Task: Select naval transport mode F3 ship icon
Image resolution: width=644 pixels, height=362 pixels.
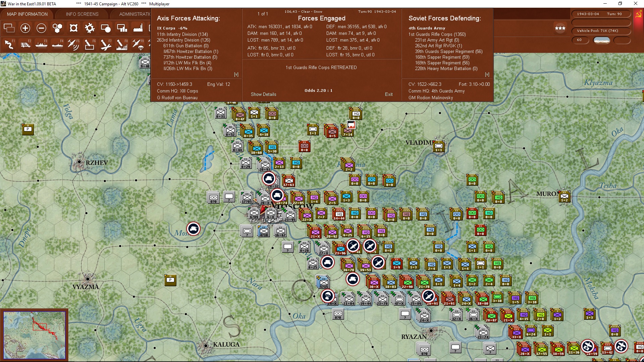Action: (41, 44)
